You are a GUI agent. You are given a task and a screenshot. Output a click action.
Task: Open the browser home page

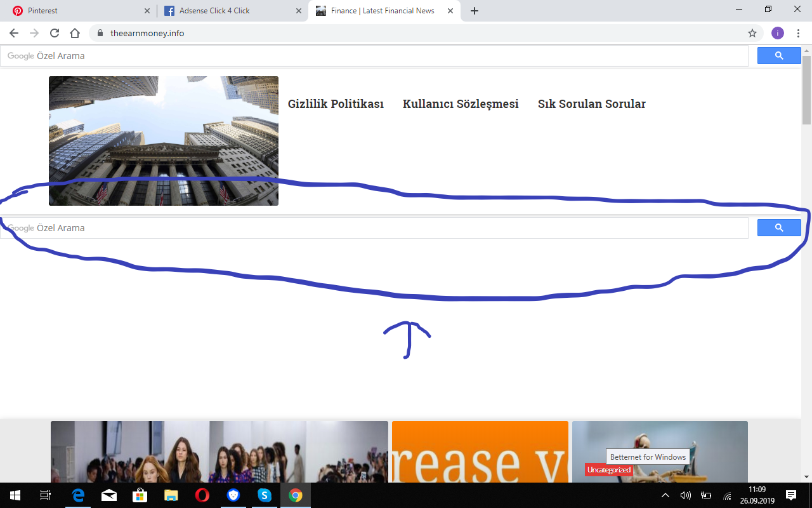[x=75, y=33]
